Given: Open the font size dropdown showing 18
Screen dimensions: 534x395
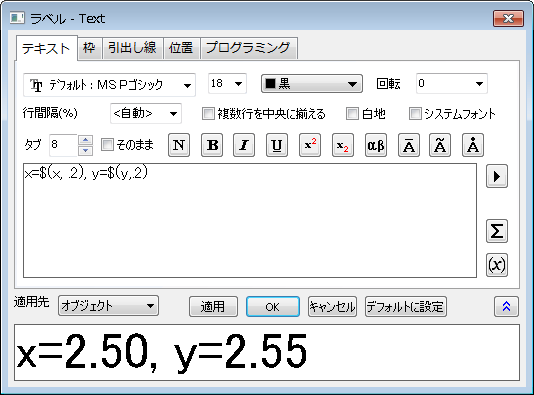Looking at the screenshot, I should [227, 83].
